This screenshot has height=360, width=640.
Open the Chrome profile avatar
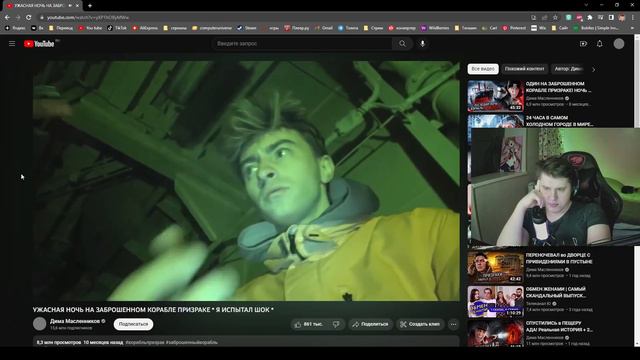click(622, 18)
